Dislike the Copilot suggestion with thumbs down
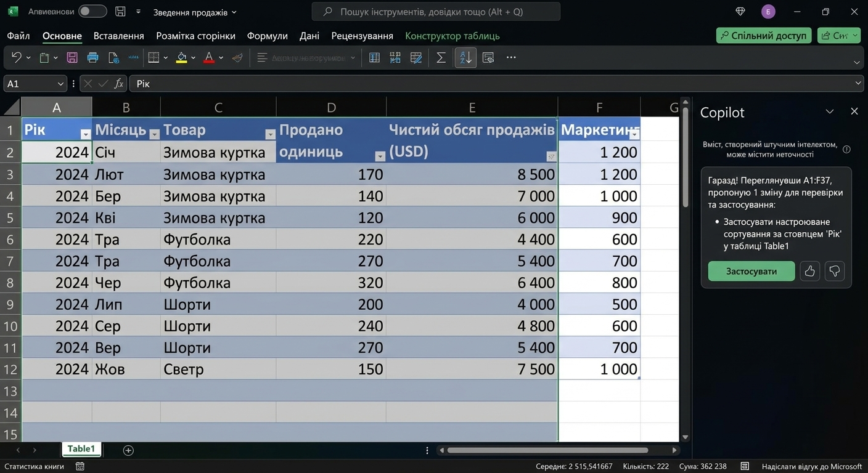The width and height of the screenshot is (868, 473). 834,271
